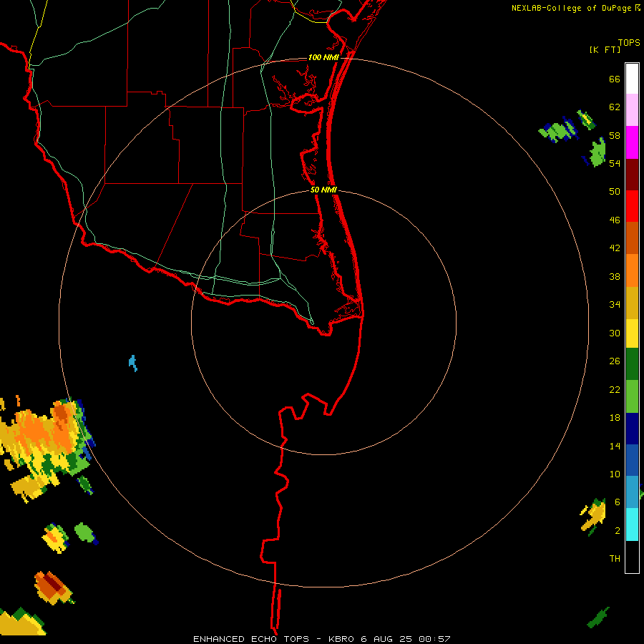Screen dimensions: 644x644
Task: Click the '50 NMI' range ring label
Action: [x=323, y=190]
